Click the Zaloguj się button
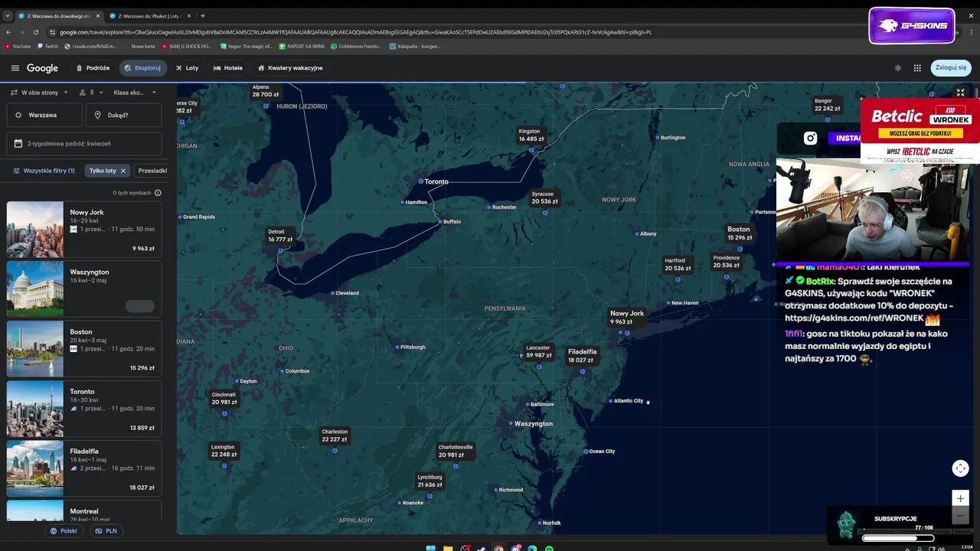Screen dimensions: 980x551 951,67
